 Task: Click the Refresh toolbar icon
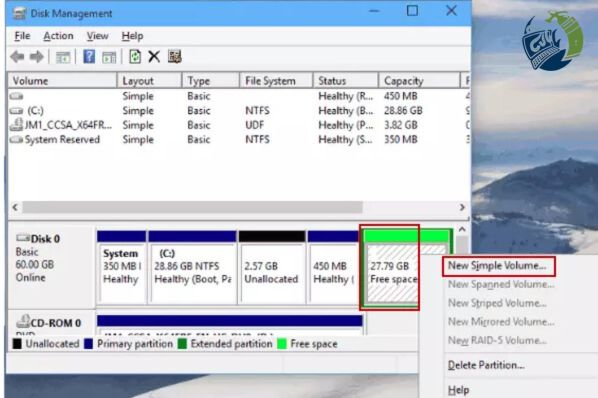point(135,57)
